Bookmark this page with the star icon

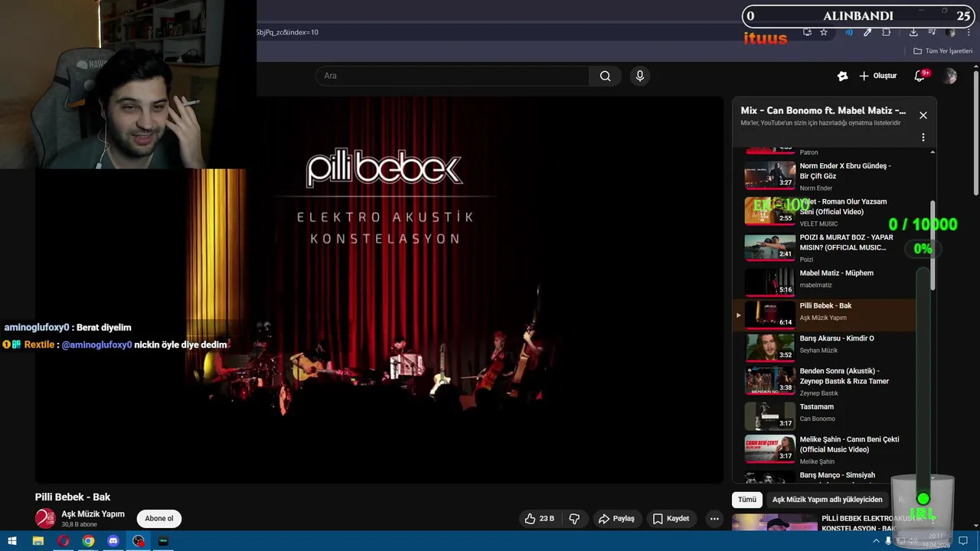824,32
